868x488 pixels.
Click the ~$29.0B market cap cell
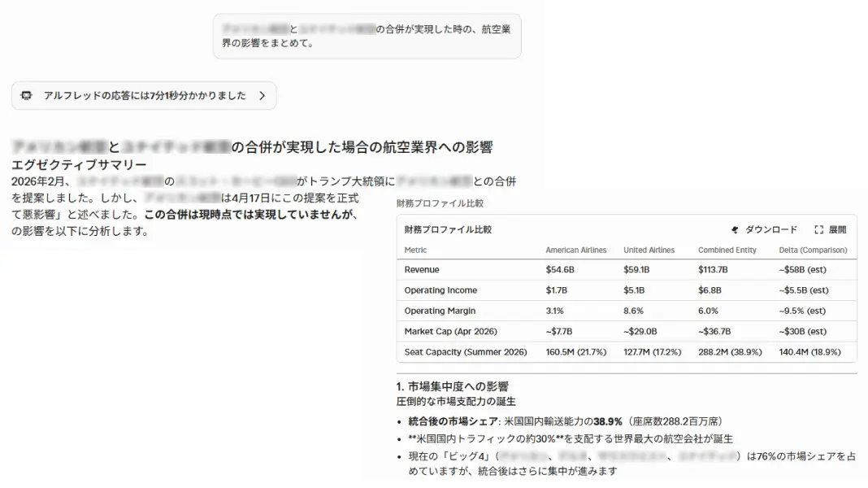pyautogui.click(x=640, y=331)
